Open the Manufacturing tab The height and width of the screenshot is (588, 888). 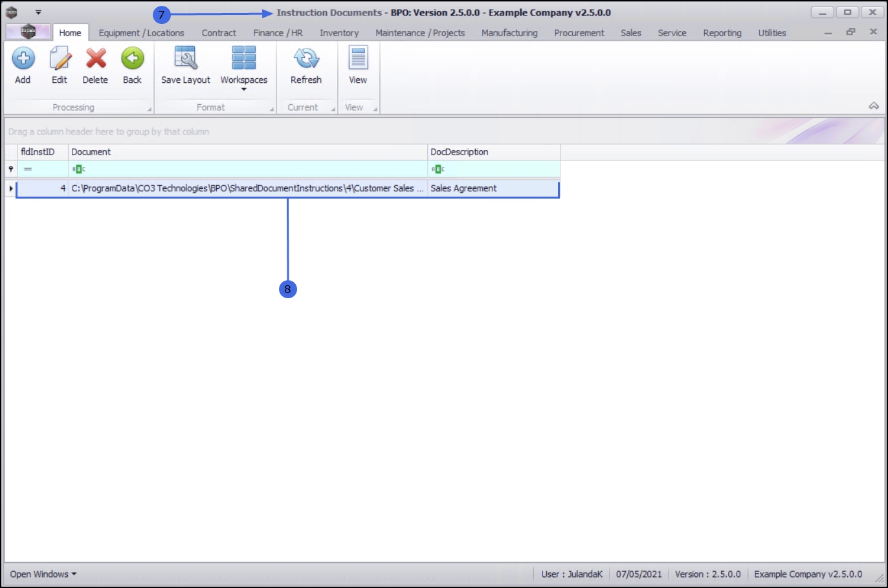coord(509,33)
